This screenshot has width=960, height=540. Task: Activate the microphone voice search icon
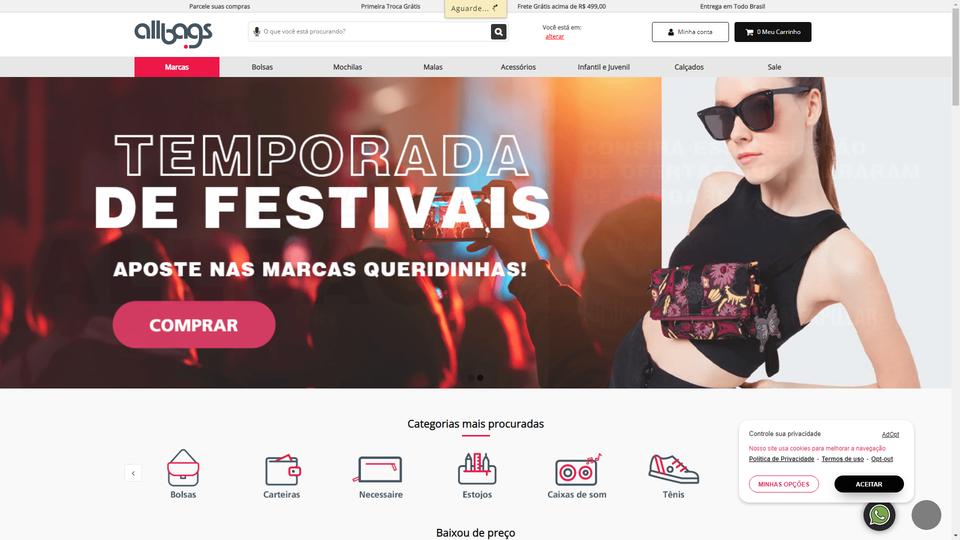[x=257, y=32]
